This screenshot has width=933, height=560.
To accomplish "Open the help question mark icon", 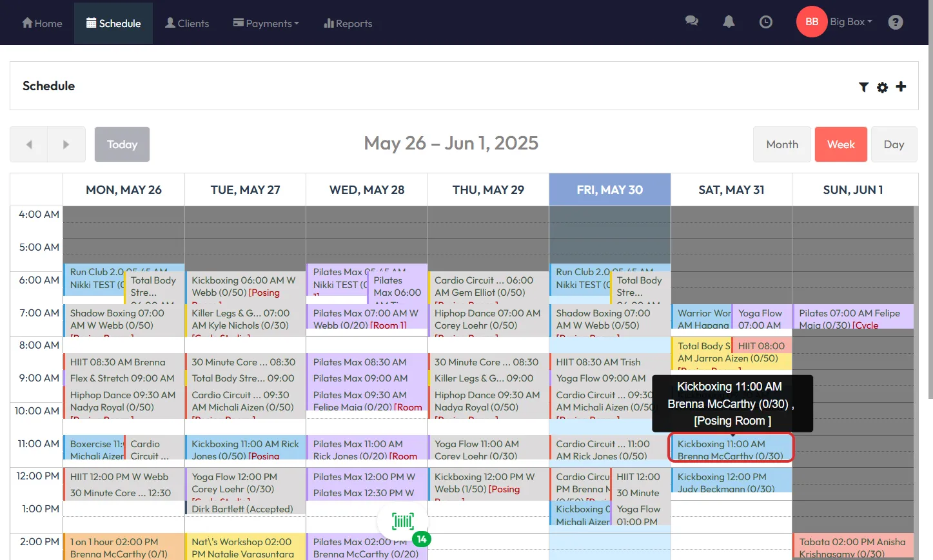I will (895, 22).
